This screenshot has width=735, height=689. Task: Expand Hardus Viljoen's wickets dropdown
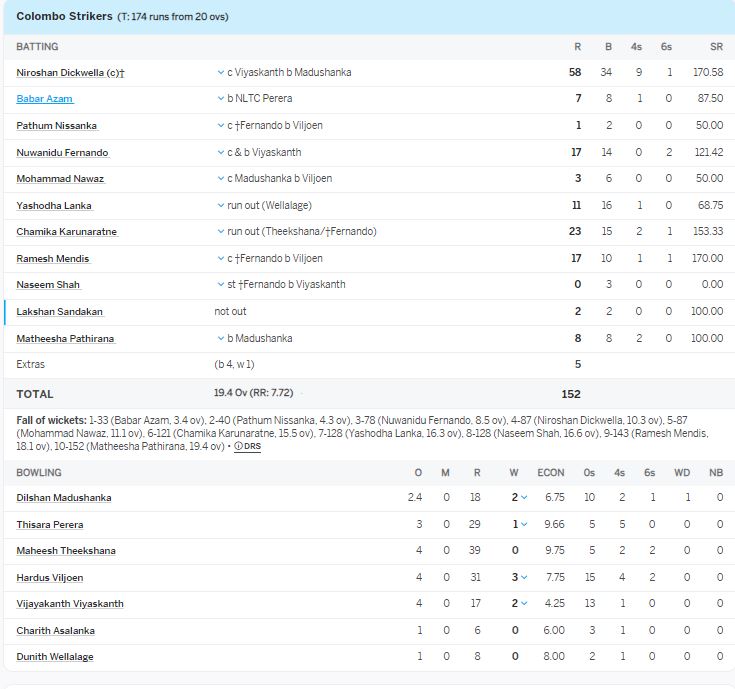point(524,578)
